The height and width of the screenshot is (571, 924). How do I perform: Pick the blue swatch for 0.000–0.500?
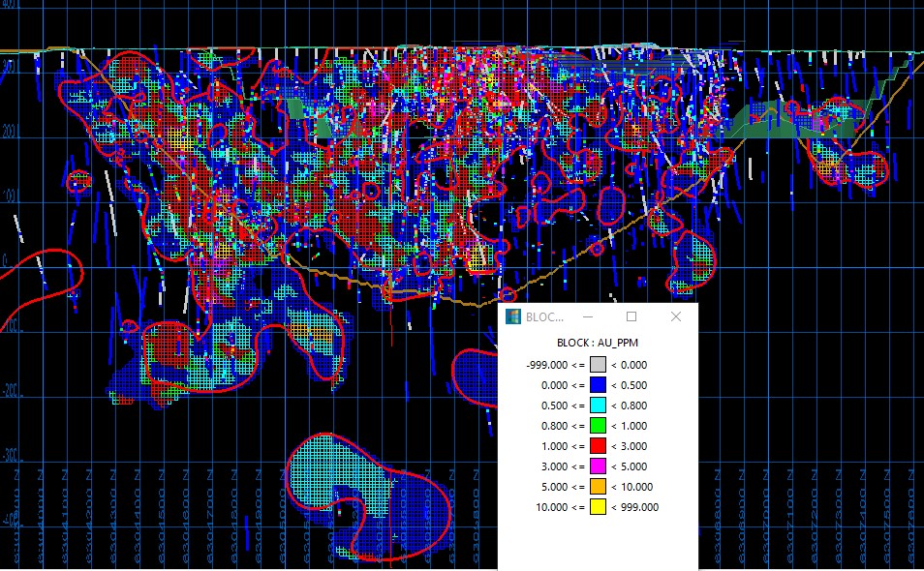[598, 385]
